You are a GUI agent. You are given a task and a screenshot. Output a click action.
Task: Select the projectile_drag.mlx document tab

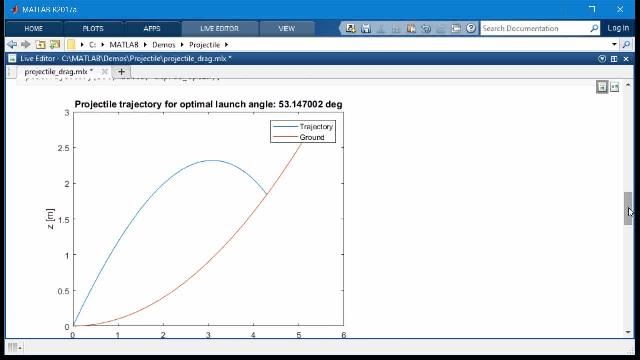[x=58, y=72]
